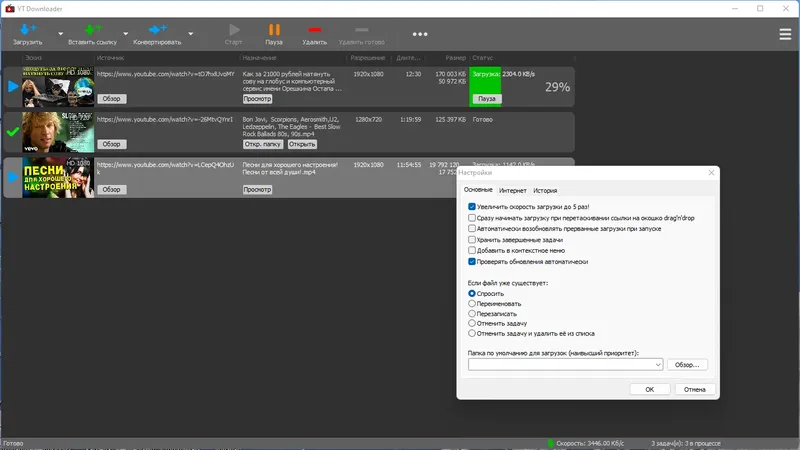Enable Добавить в контекстное меню checkbox
This screenshot has width=800, height=450.
tap(472, 251)
